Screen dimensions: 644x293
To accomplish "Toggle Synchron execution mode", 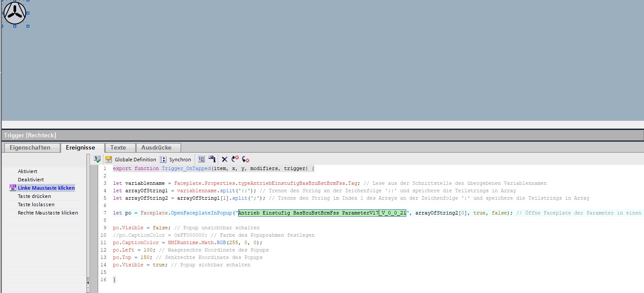I will coord(175,160).
